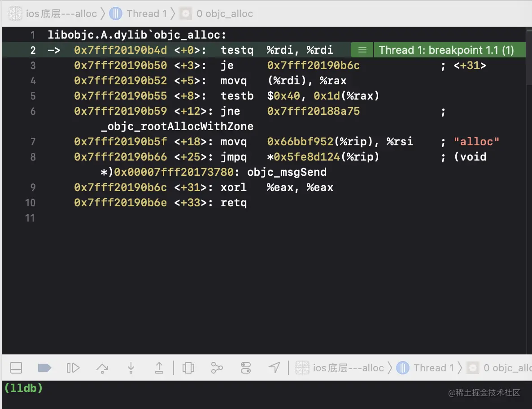Step into the current instruction

pos(131,368)
